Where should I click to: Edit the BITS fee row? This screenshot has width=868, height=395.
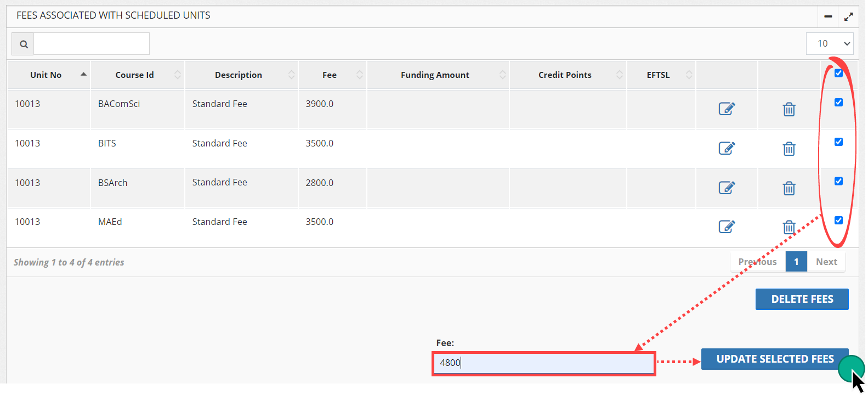point(727,148)
